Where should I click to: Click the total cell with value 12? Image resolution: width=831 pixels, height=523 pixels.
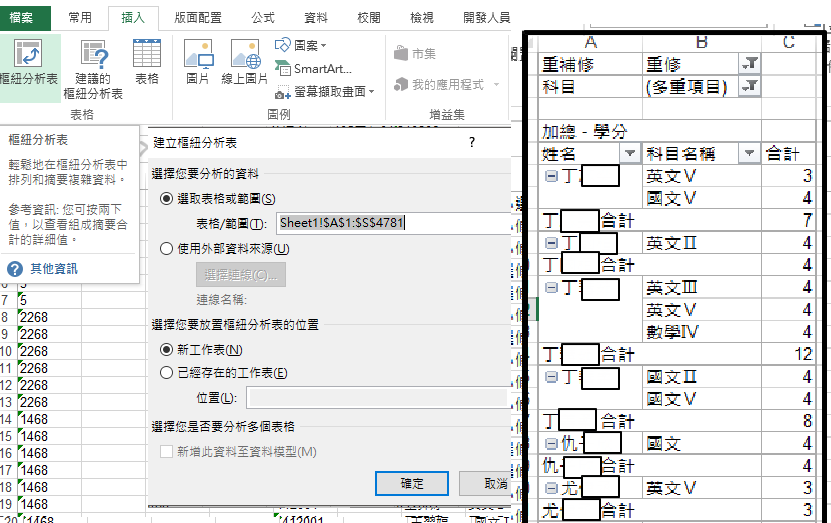pos(788,354)
